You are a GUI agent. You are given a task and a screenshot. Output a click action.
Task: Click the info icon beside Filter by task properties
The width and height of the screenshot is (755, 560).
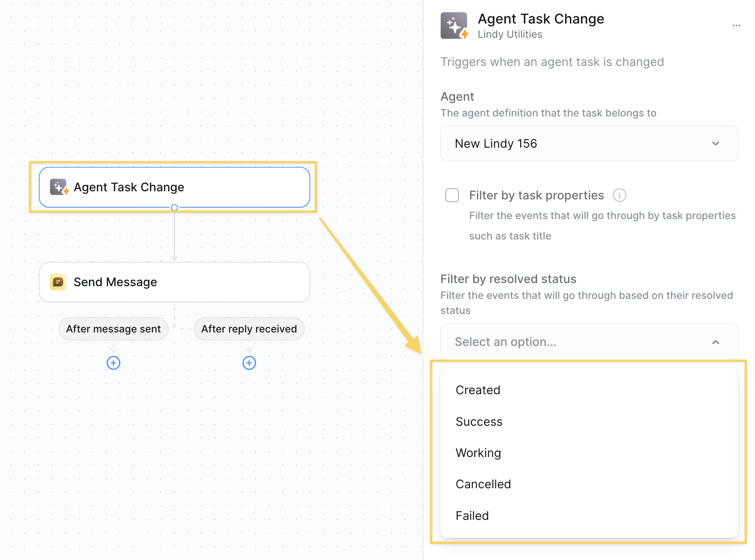(619, 195)
